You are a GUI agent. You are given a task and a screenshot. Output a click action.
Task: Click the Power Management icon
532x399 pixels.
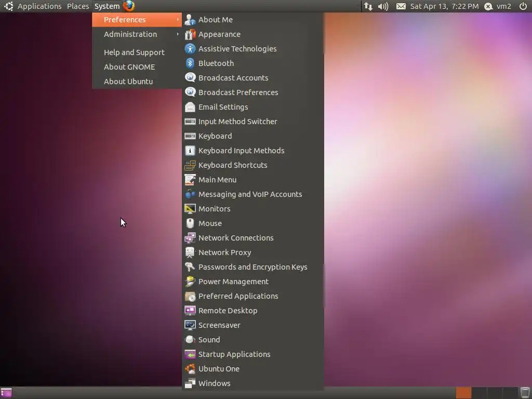pos(190,282)
